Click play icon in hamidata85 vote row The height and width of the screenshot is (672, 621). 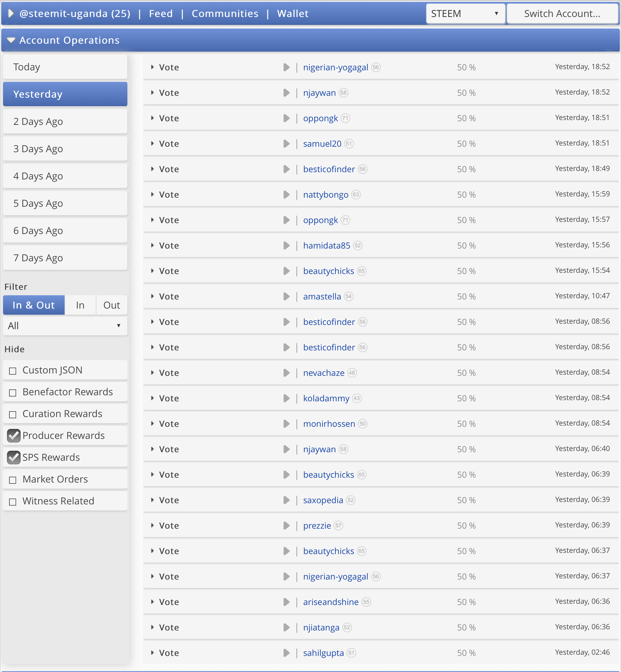[286, 246]
